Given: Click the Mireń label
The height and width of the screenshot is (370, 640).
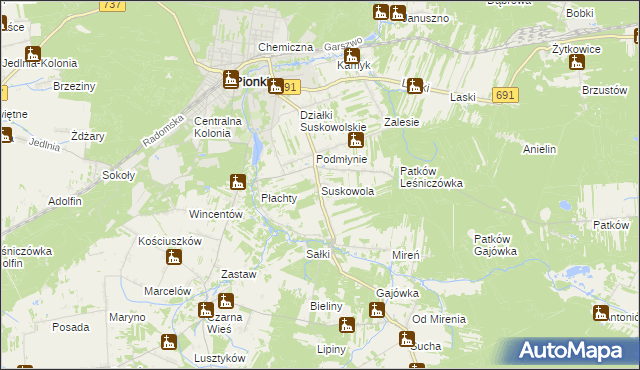Looking at the screenshot, I should [x=406, y=255].
